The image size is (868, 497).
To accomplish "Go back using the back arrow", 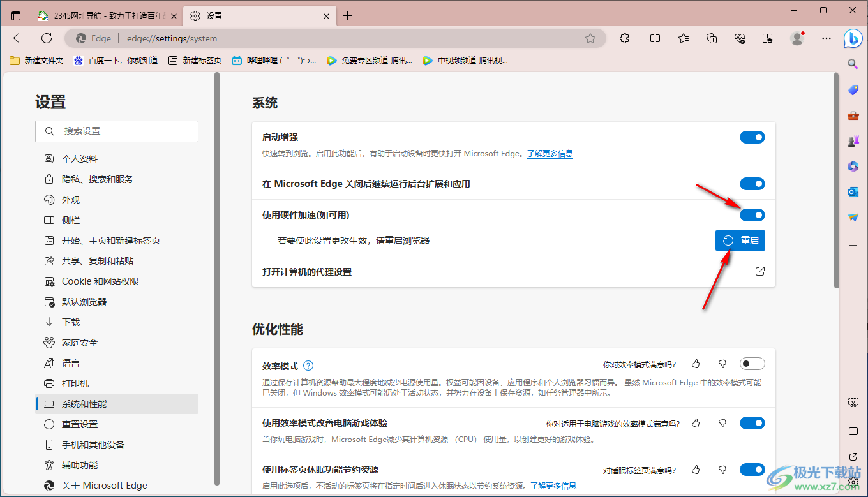I will (x=19, y=38).
